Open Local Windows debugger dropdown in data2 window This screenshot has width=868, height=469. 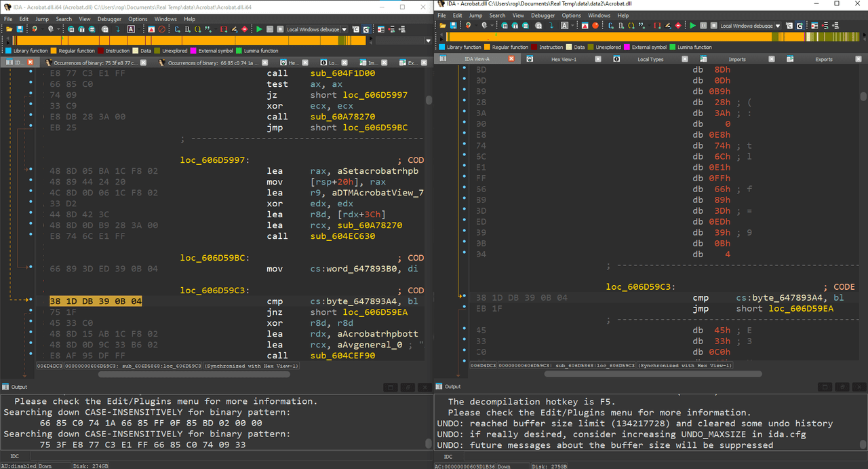(778, 25)
